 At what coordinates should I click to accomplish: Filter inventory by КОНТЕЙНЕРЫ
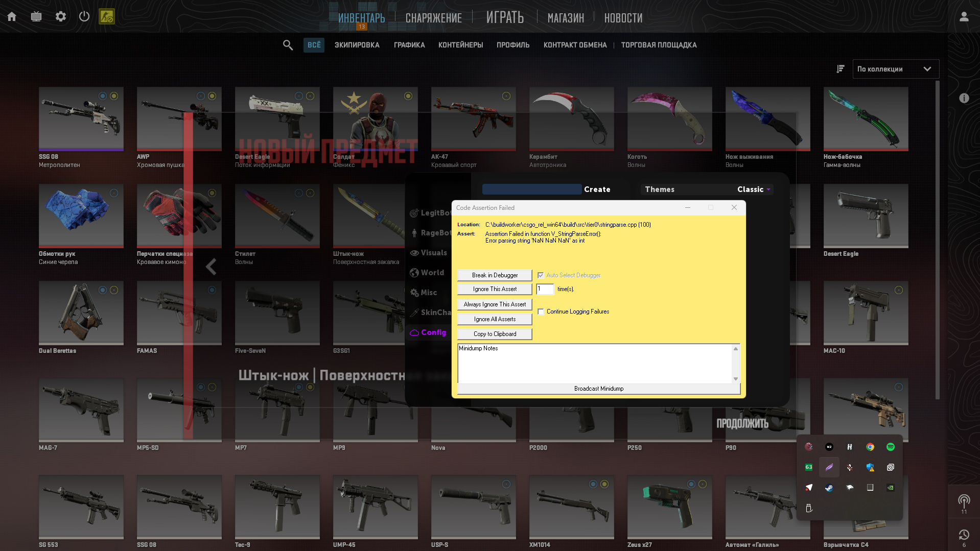pyautogui.click(x=460, y=45)
